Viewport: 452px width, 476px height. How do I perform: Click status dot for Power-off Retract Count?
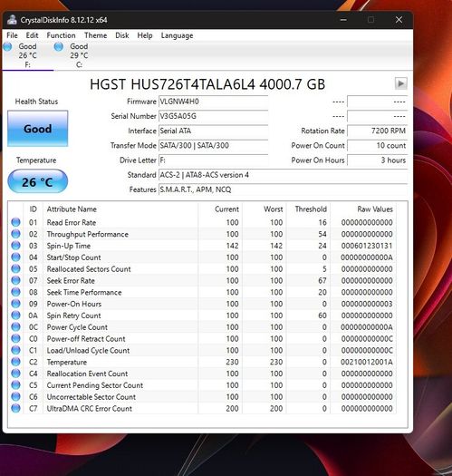(x=15, y=338)
